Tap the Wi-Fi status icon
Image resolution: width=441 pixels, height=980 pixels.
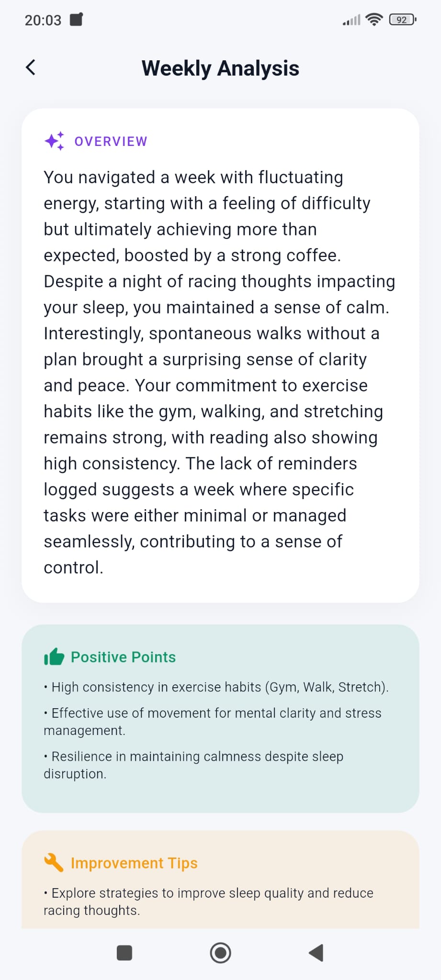pyautogui.click(x=373, y=20)
